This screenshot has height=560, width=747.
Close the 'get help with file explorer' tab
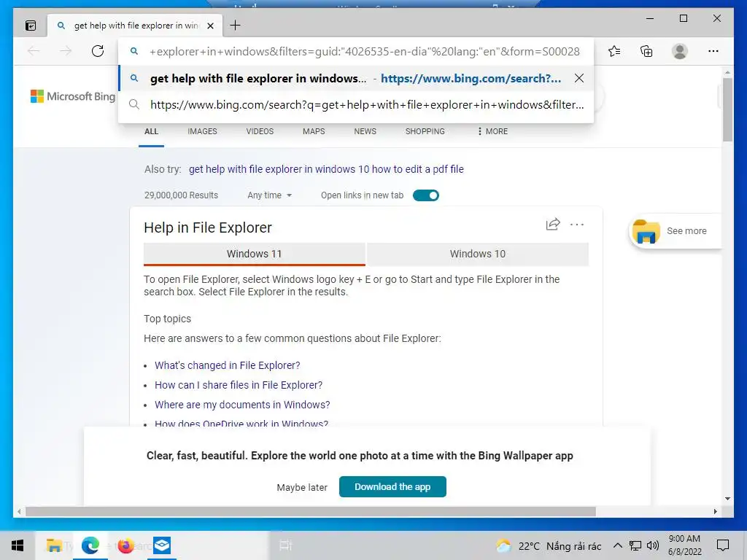(210, 26)
